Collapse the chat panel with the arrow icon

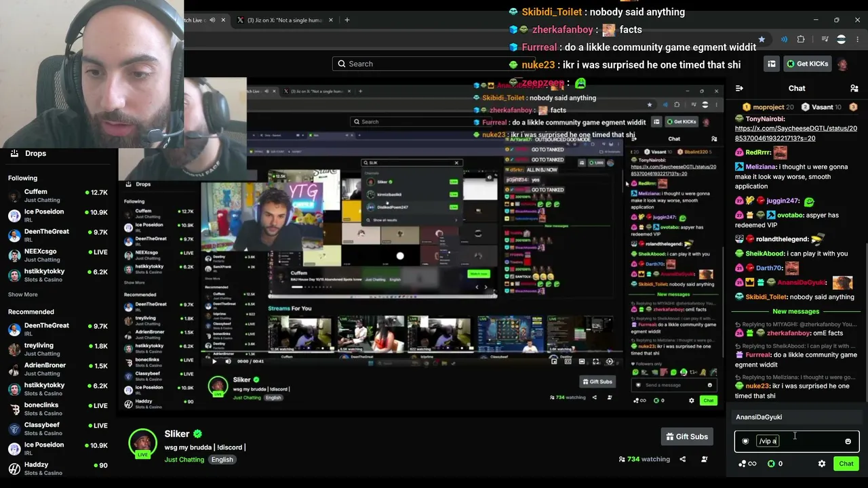coord(739,88)
